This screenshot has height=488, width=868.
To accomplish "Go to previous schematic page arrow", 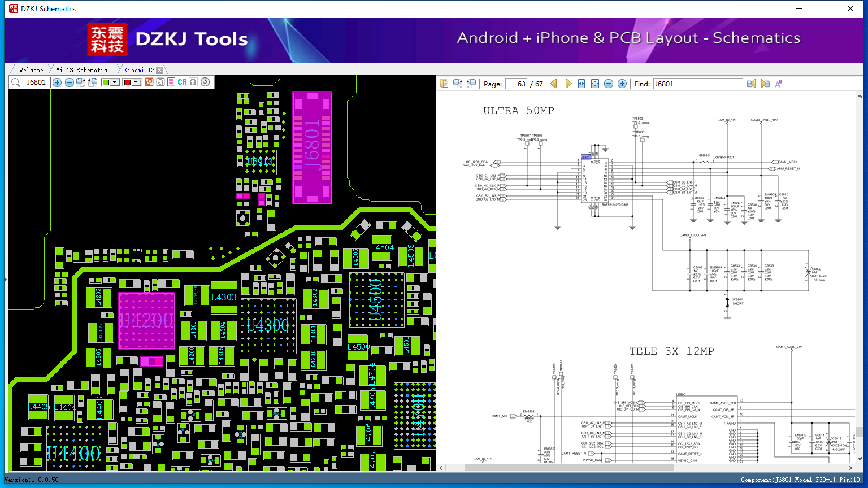I will click(x=554, y=84).
